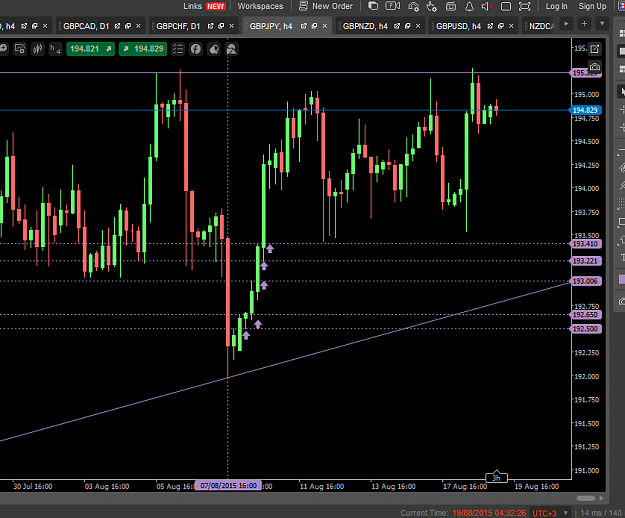Open the head-shaped sentiment icon
The height and width of the screenshot is (518, 625).
coord(214,49)
